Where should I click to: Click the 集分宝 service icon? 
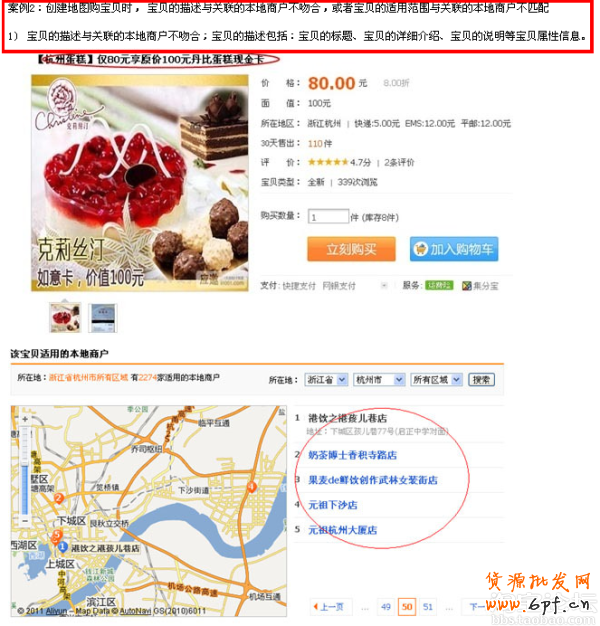click(x=466, y=285)
